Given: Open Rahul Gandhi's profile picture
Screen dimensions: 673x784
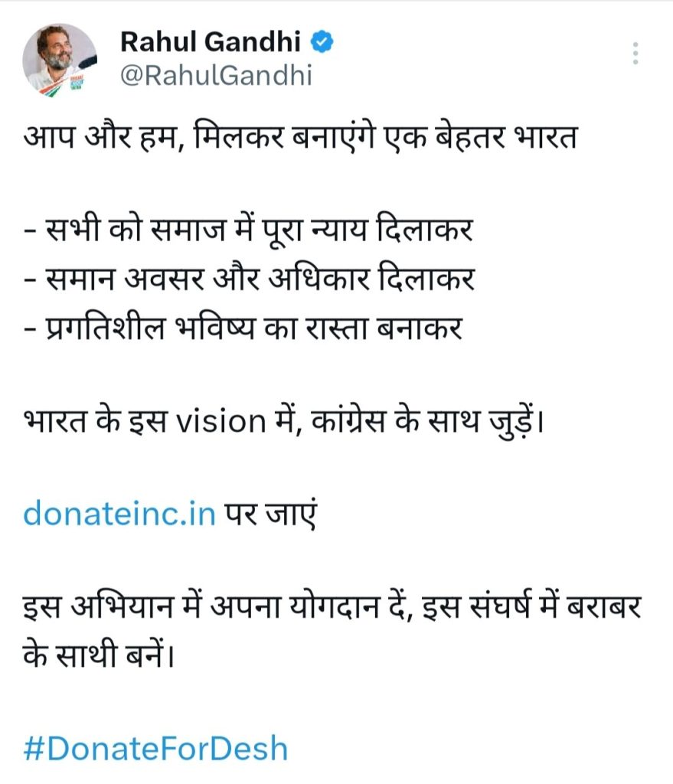Looking at the screenshot, I should [60, 60].
